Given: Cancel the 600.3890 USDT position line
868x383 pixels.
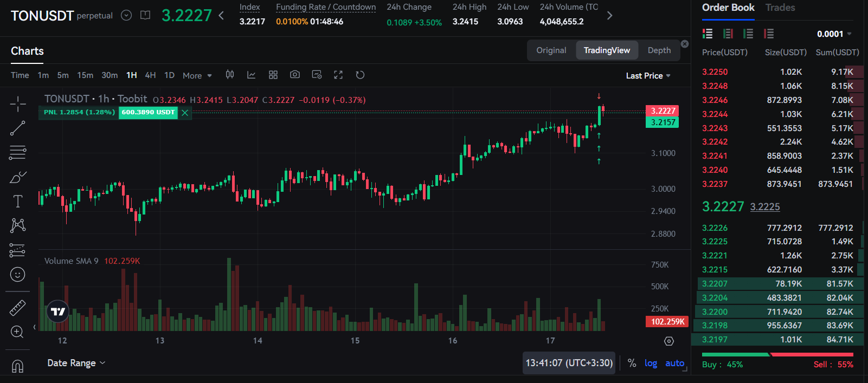Looking at the screenshot, I should click(185, 112).
